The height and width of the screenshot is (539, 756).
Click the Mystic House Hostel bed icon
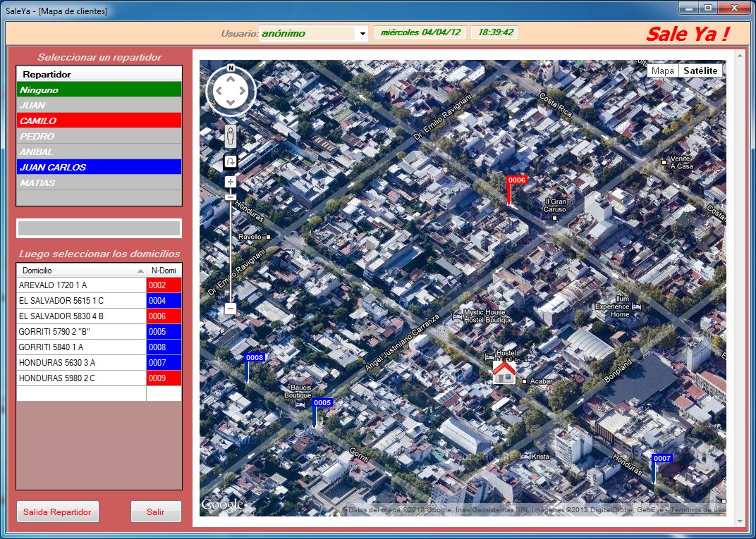456,316
